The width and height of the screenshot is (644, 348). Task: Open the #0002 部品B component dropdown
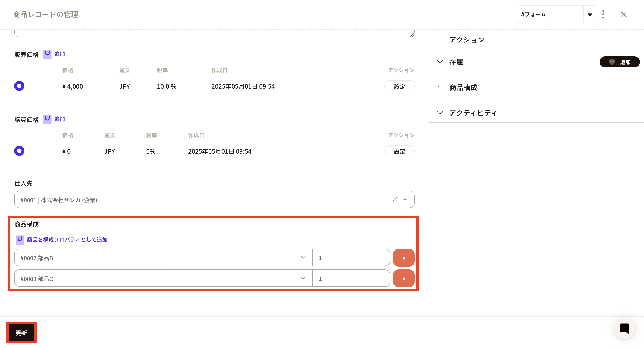coord(303,258)
